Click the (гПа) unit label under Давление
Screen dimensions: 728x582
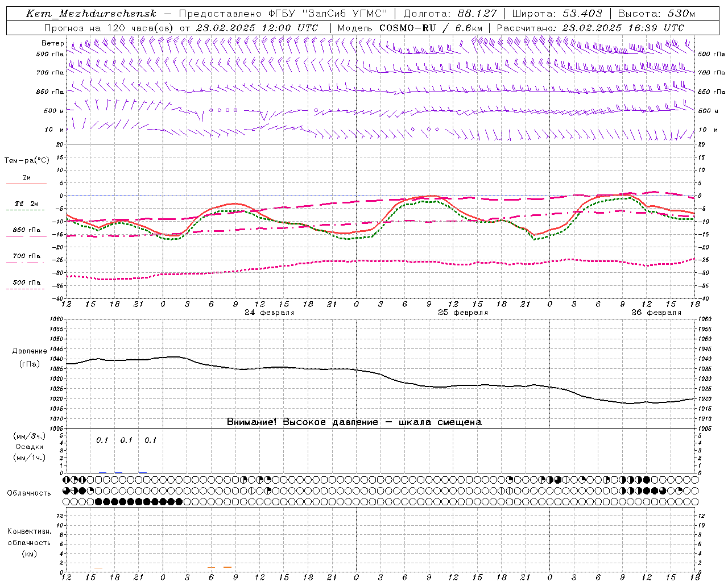[30, 364]
